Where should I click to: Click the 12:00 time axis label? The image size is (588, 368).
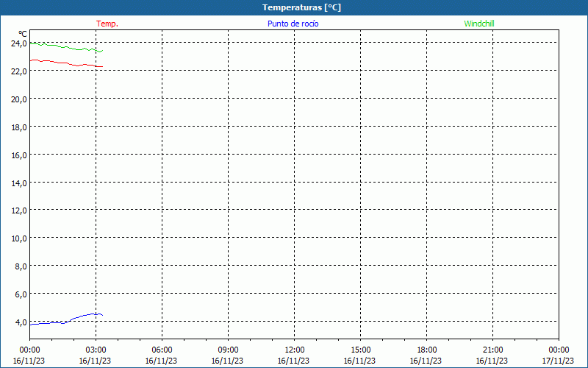click(x=295, y=350)
